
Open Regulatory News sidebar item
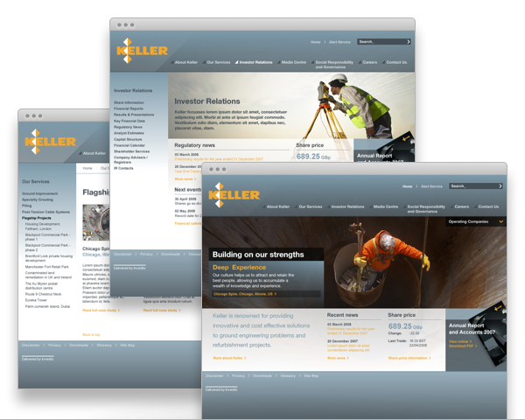click(129, 127)
